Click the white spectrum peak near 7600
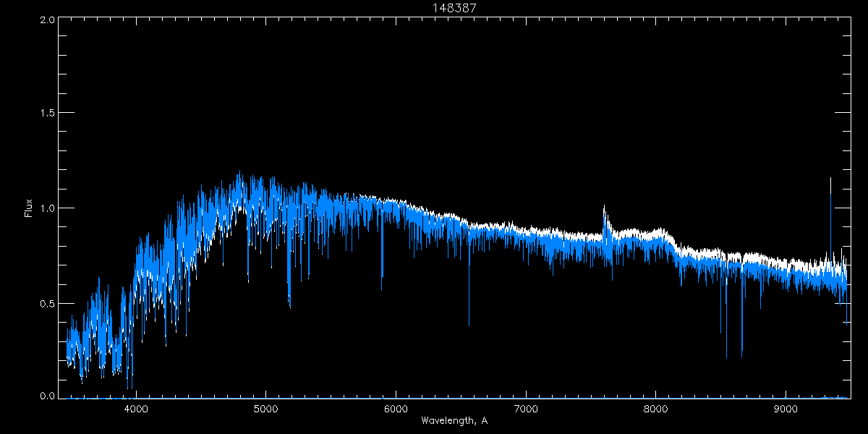This screenshot has height=434, width=868. point(604,210)
